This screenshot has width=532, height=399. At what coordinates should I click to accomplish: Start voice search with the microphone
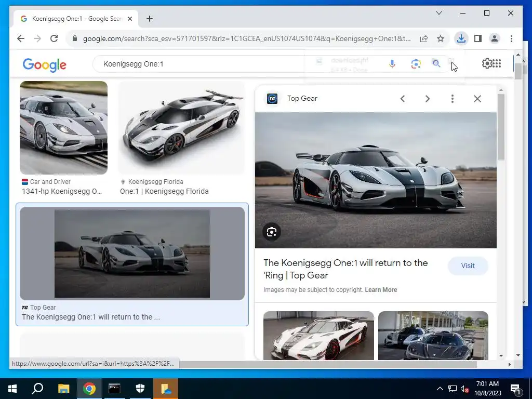pyautogui.click(x=392, y=64)
